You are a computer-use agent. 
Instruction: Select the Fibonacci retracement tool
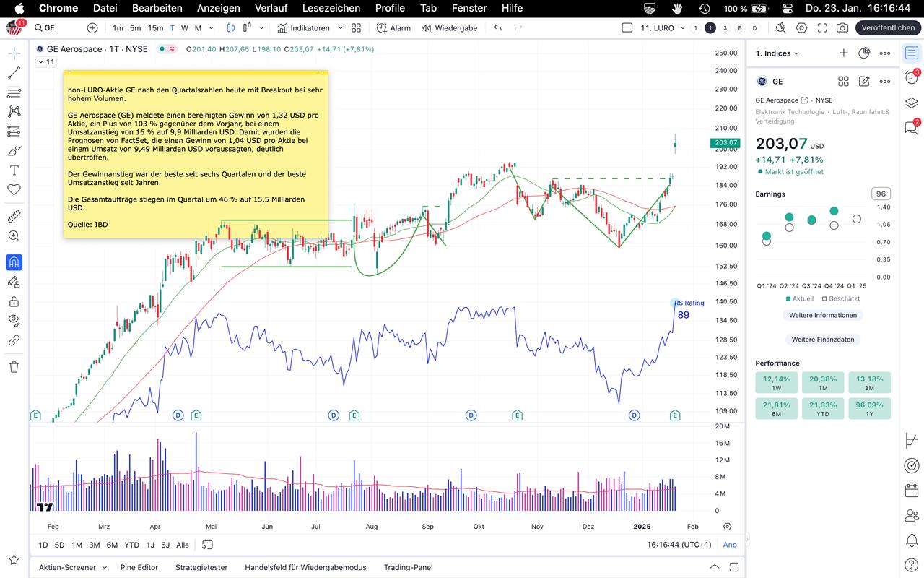(x=14, y=92)
